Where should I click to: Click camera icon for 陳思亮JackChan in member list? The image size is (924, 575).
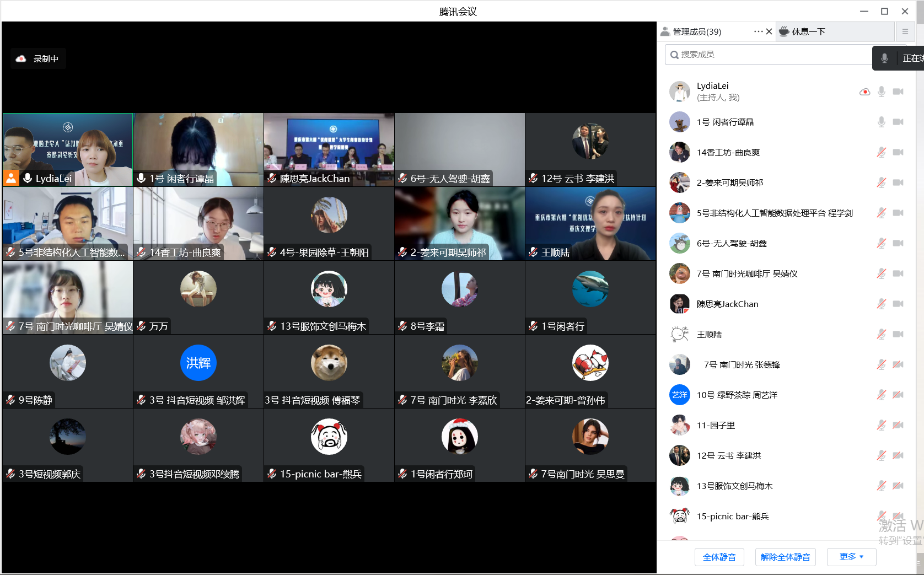click(x=898, y=304)
